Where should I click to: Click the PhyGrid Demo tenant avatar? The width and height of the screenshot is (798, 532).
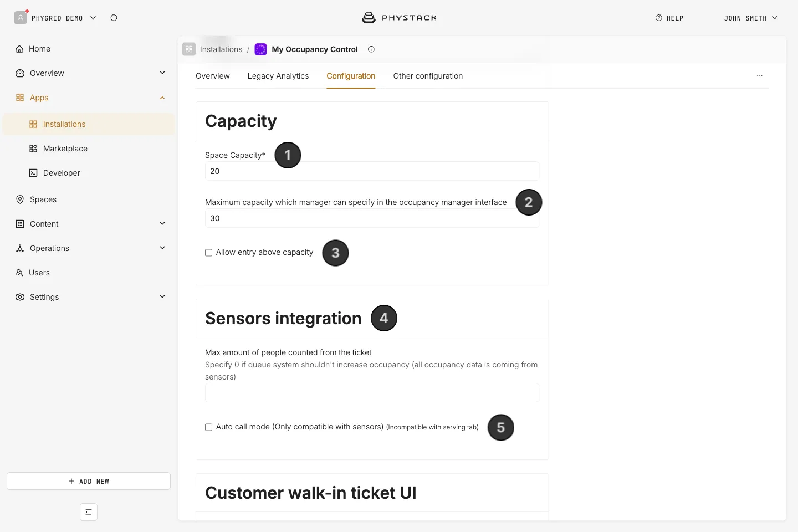pos(21,18)
